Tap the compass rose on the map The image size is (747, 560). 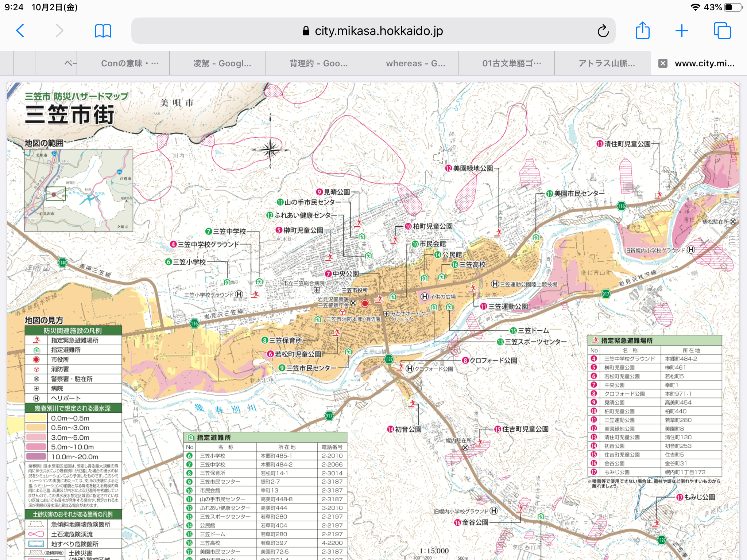pos(270,150)
